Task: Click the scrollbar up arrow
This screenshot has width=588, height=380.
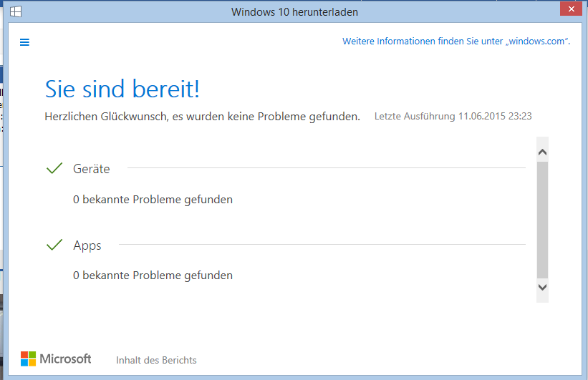Action: tap(542, 152)
